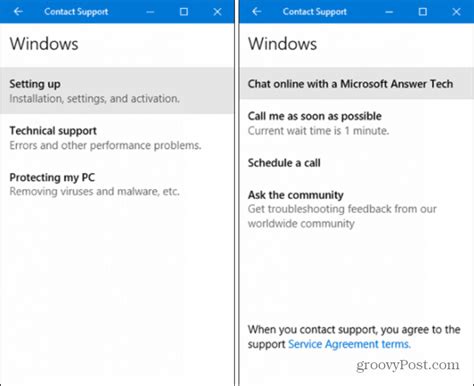Click the Windows heading in the right window
The height and width of the screenshot is (386, 474).
click(283, 44)
